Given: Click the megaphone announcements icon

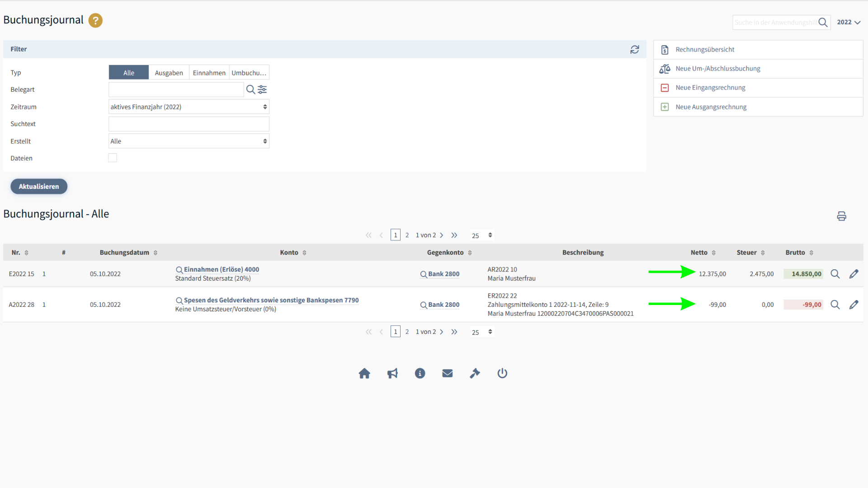Looking at the screenshot, I should 392,373.
